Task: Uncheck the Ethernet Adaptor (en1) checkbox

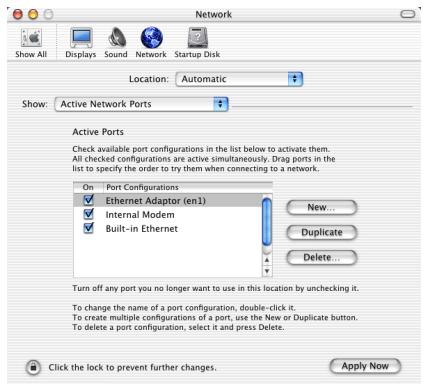Action: (x=89, y=200)
